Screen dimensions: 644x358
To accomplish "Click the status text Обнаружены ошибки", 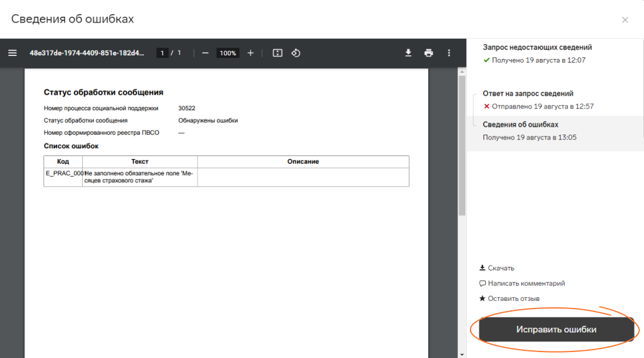I will pyautogui.click(x=208, y=120).
